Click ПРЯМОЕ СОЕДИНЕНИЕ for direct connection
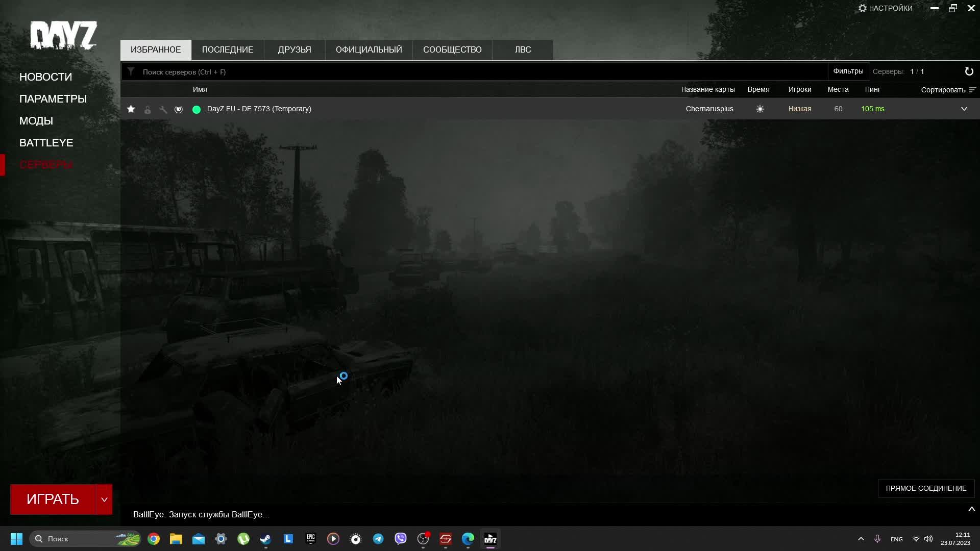 (x=926, y=488)
